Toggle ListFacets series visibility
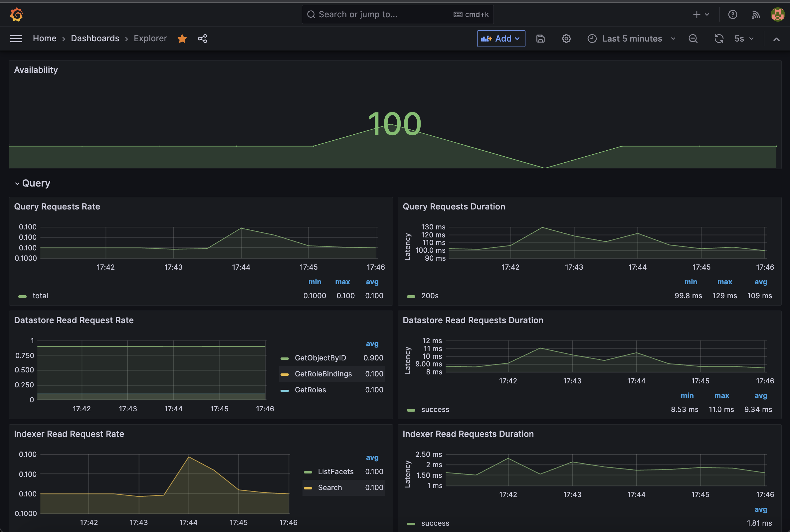This screenshot has width=790, height=532. (335, 471)
